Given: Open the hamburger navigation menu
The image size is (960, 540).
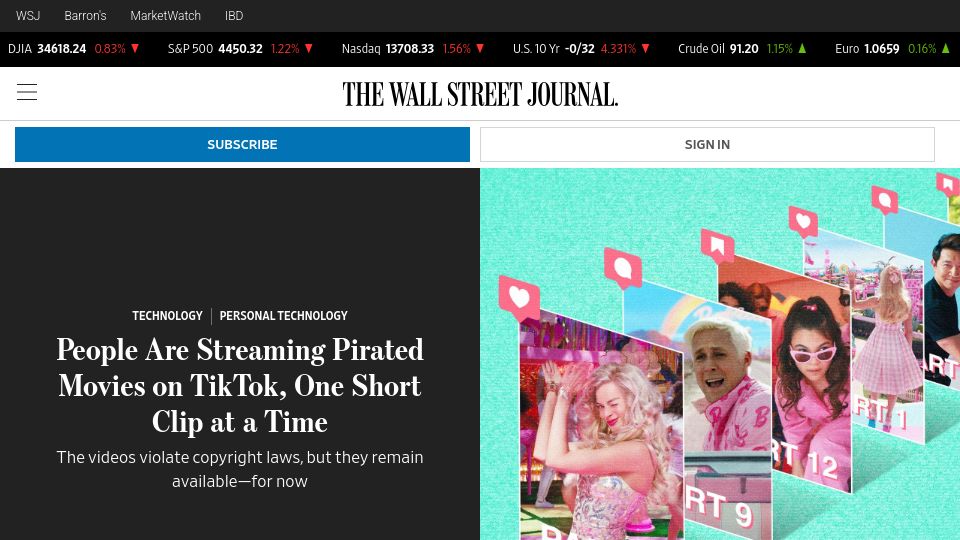Looking at the screenshot, I should tap(27, 92).
